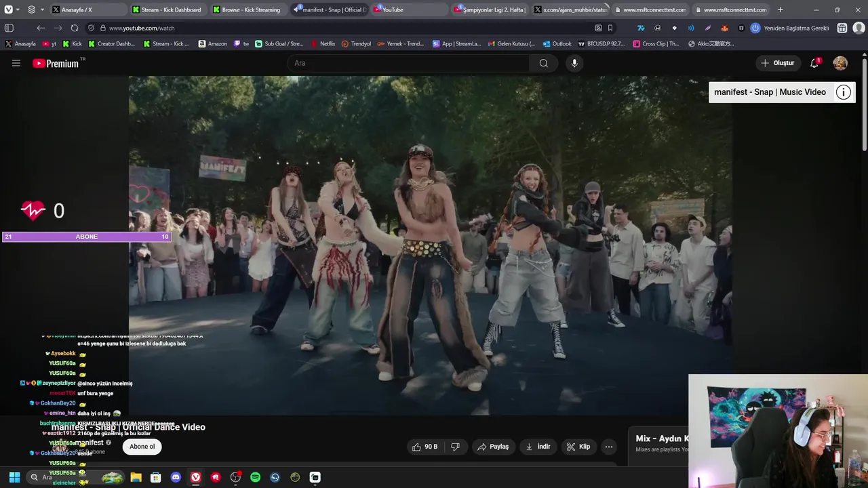Open the Vivaldi menu dropdown arrow
868x488 pixels.
(17, 9)
